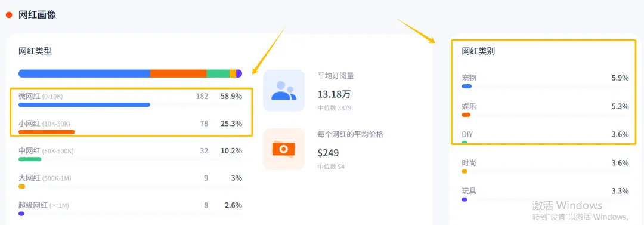Click the 3.6% value for DIY
The height and width of the screenshot is (225, 644).
(x=620, y=134)
